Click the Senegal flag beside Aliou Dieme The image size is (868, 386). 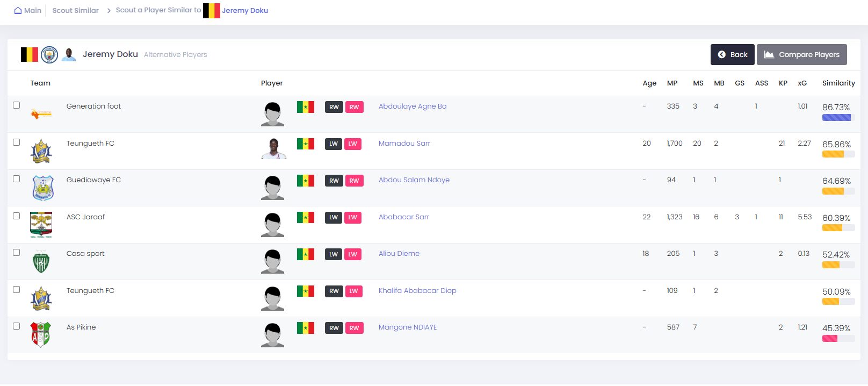306,254
